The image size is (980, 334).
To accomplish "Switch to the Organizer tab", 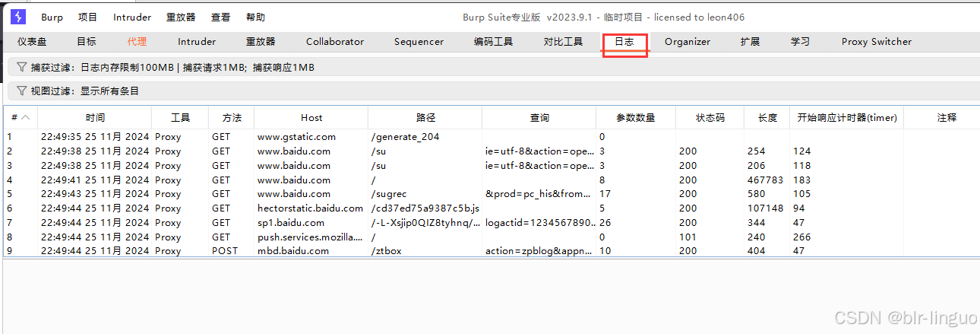I will point(688,42).
